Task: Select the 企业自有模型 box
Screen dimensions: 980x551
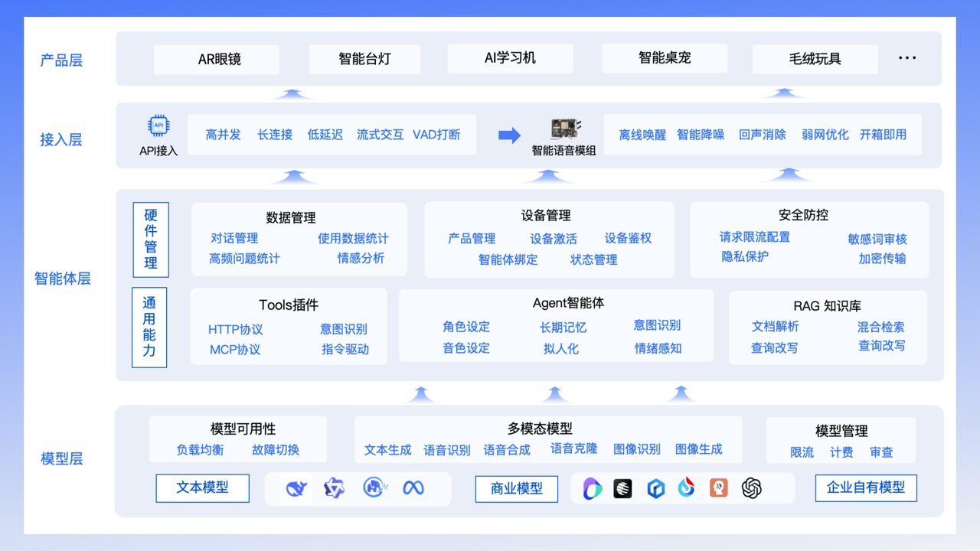Action: pos(866,487)
